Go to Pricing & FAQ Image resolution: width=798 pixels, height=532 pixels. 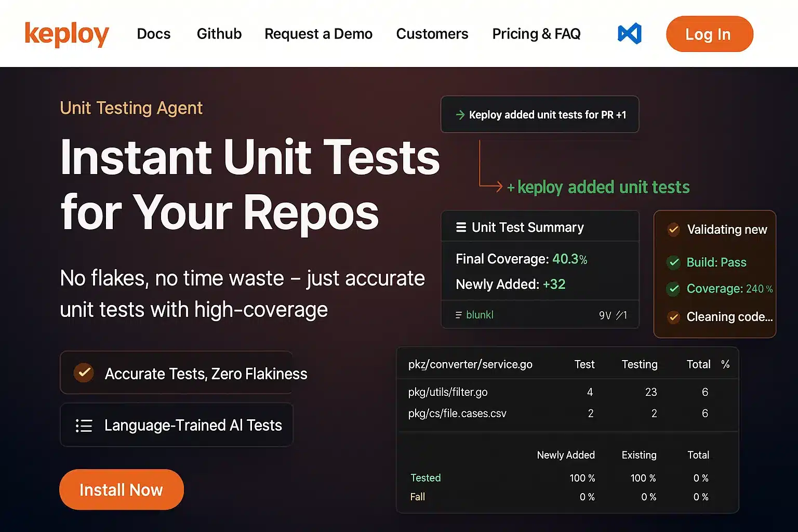536,34
